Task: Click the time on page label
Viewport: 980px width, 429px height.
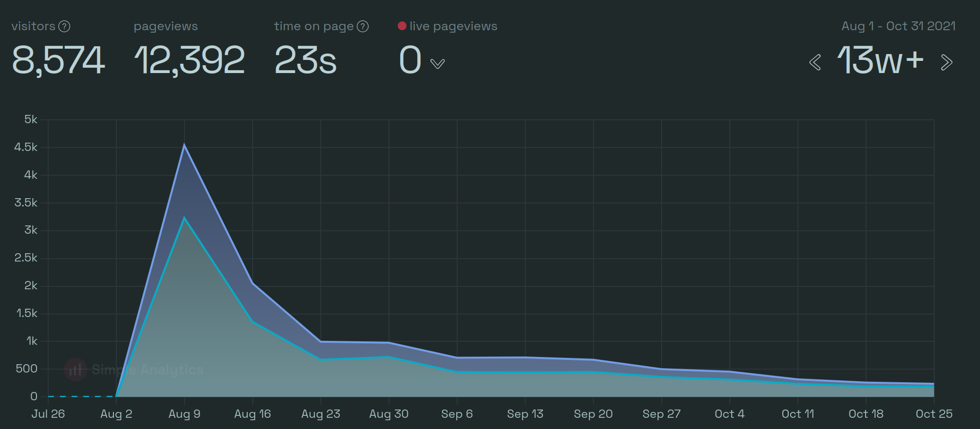Action: [314, 26]
